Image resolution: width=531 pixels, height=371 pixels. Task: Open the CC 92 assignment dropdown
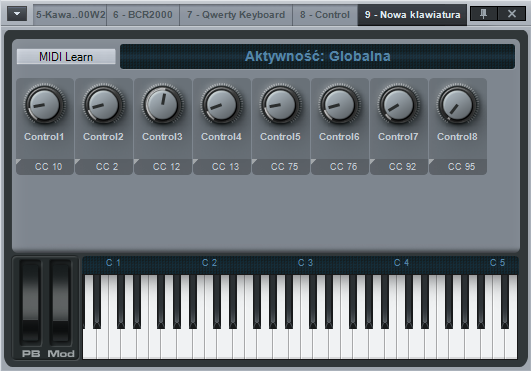point(399,167)
